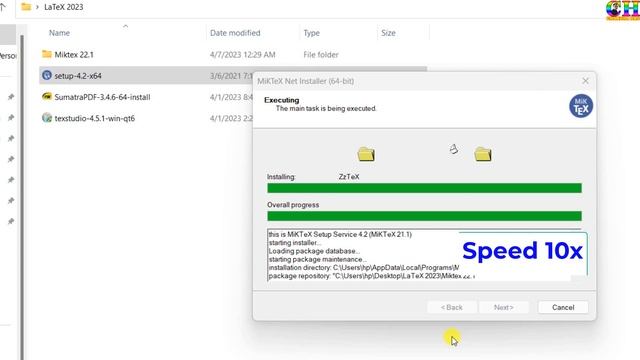Sort by the Type column header
This screenshot has width=640, height=360.
311,33
